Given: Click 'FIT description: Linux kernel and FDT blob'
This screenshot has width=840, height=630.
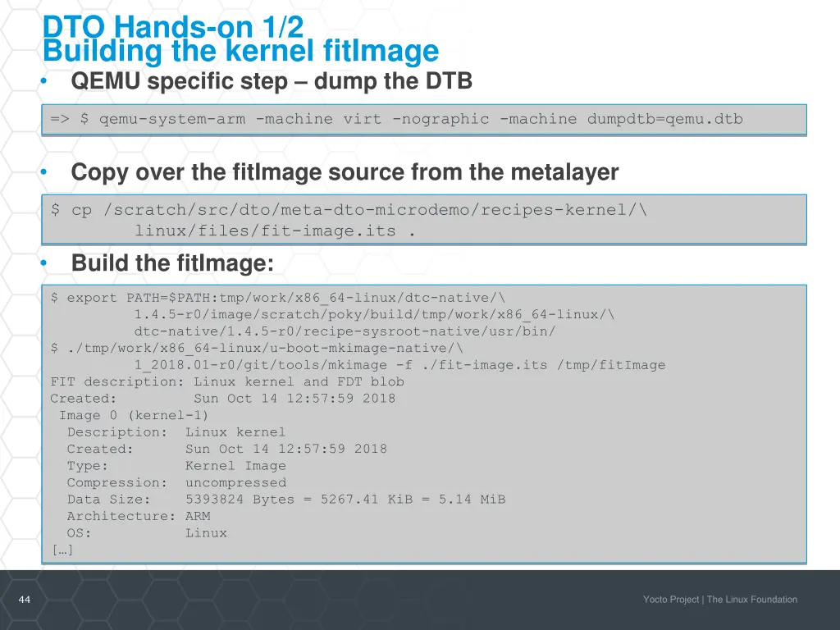Looking at the screenshot, I should [x=227, y=382].
